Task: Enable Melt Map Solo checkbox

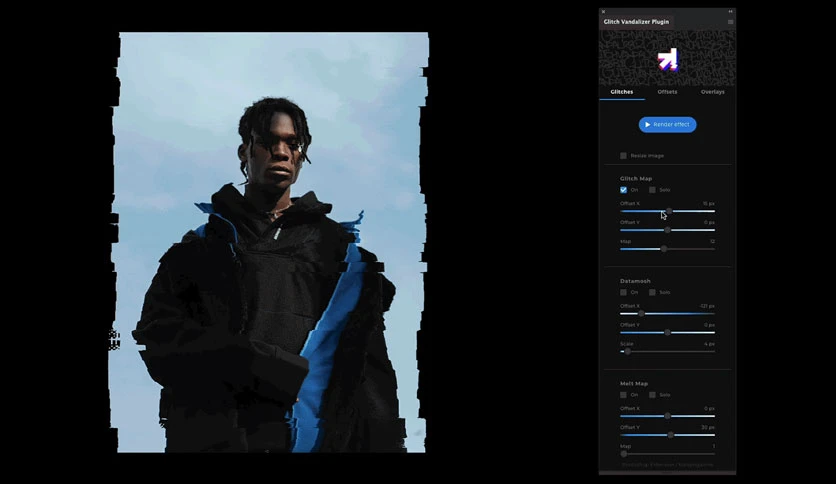Action: pyautogui.click(x=652, y=395)
